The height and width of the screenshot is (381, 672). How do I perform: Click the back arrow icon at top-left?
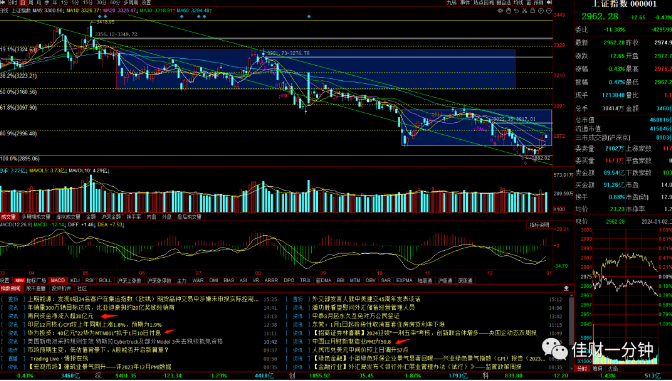click(x=3, y=3)
